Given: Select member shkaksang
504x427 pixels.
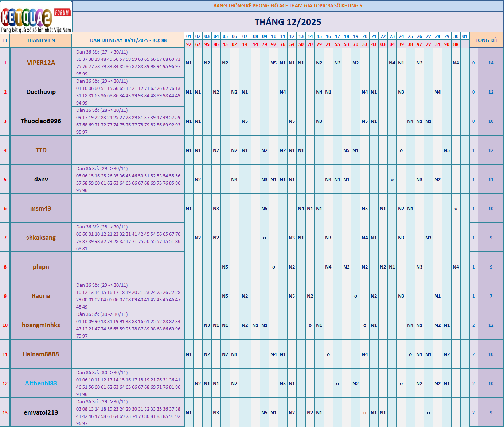Looking at the screenshot, I should click(41, 238).
